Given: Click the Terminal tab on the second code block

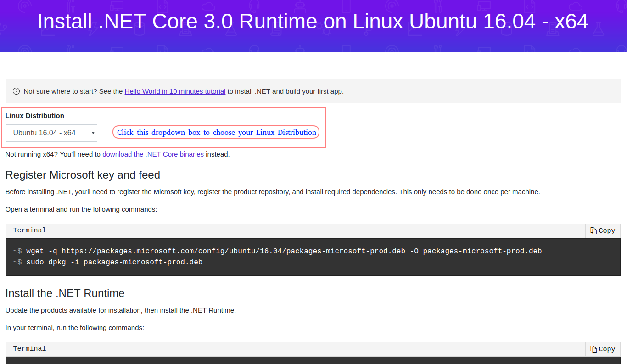Looking at the screenshot, I should click(29, 348).
